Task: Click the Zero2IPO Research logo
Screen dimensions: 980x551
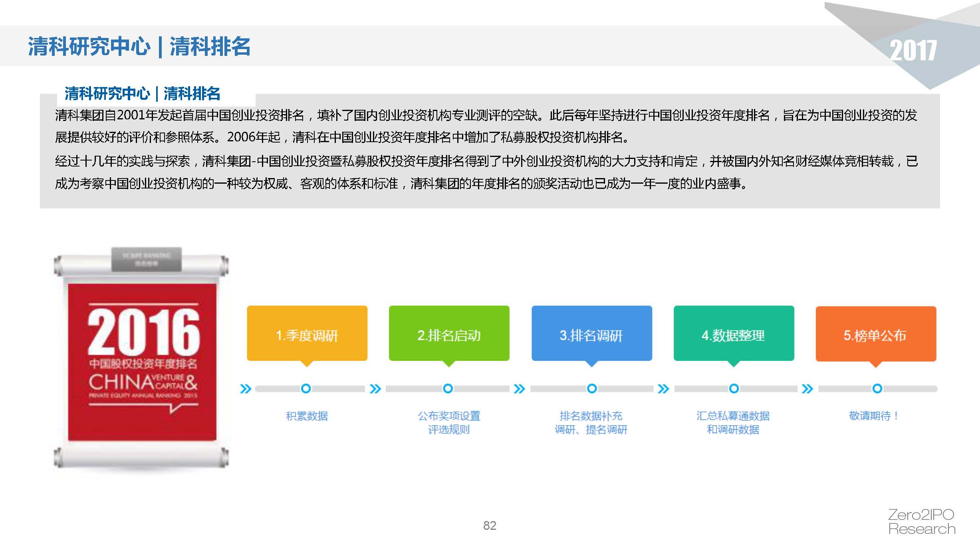Action: point(921,522)
